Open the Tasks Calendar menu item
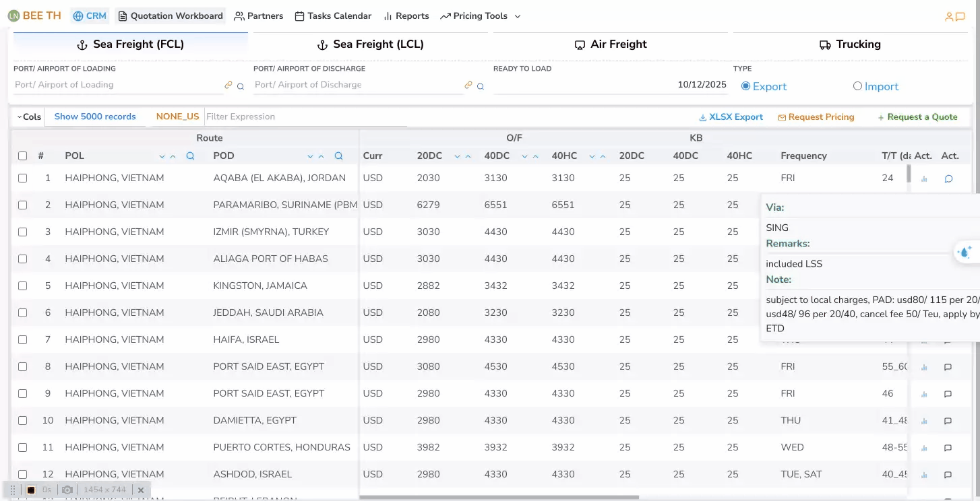The height and width of the screenshot is (501, 980). (x=333, y=16)
